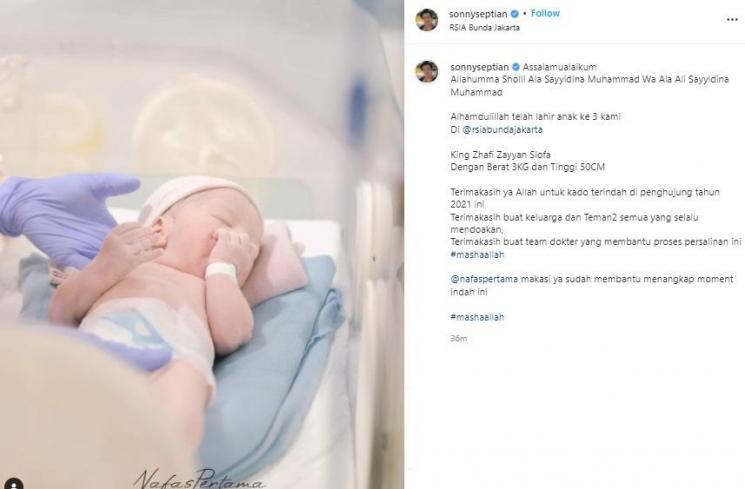Open RSIA Bunda Jakarta location link
The width and height of the screenshot is (745, 489).
[x=484, y=28]
